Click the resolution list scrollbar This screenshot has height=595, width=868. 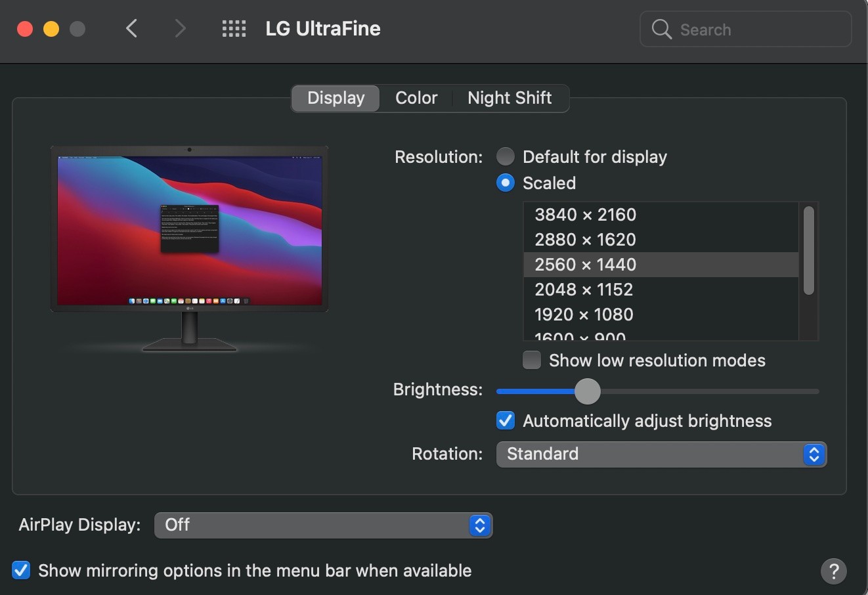809,250
